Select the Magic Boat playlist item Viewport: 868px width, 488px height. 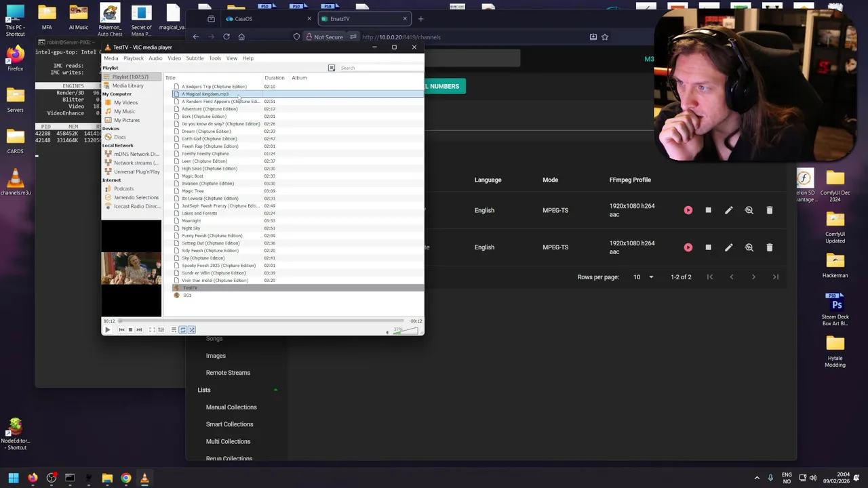point(192,176)
